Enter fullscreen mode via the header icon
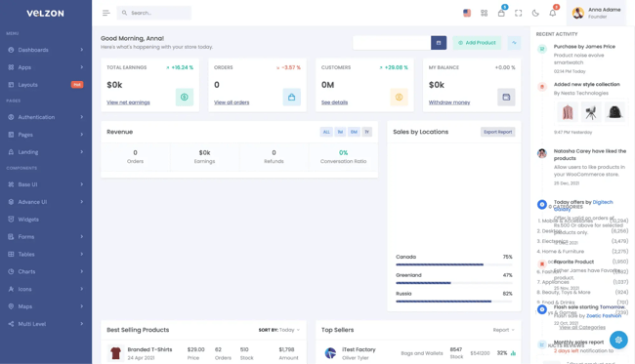The width and height of the screenshot is (635, 364). click(x=519, y=13)
